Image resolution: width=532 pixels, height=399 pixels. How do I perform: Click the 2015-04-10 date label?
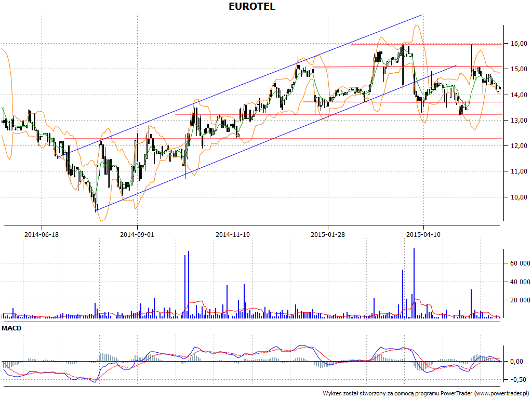coord(423,234)
